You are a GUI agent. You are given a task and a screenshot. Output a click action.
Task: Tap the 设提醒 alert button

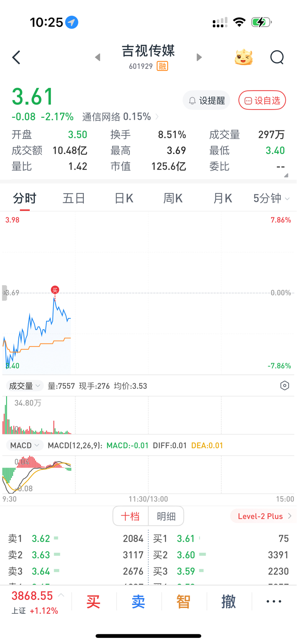(206, 101)
